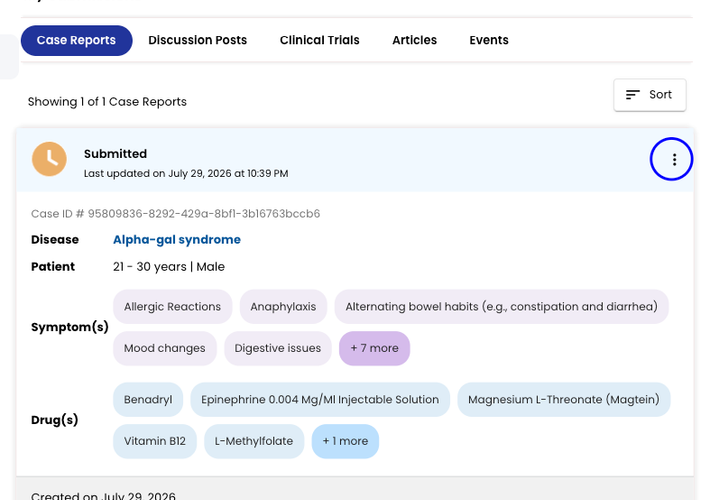Open the Alpha-gal syndrome disease link
Image resolution: width=710 pixels, height=500 pixels.
coord(177,240)
